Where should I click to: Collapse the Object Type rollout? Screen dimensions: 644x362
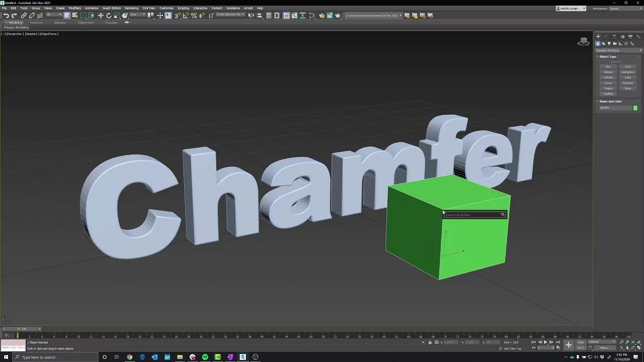point(608,56)
